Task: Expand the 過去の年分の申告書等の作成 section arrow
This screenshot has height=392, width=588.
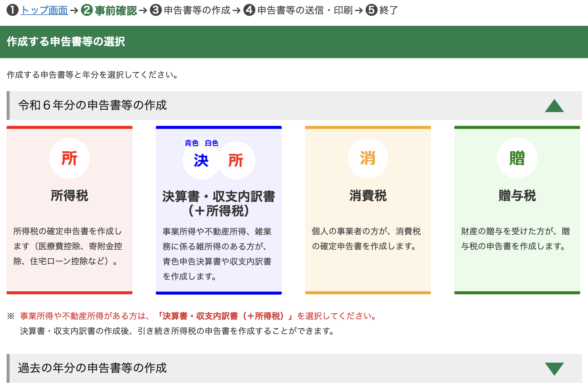Action: click(x=554, y=369)
